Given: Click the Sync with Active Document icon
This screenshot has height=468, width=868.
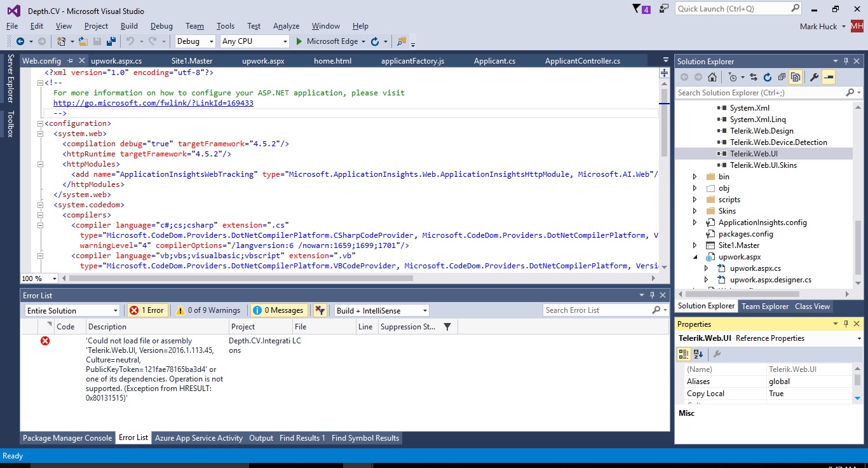Looking at the screenshot, I should coord(753,77).
